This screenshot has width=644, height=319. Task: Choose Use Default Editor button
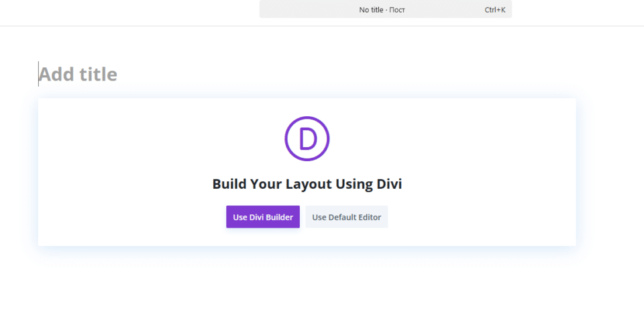tap(347, 217)
